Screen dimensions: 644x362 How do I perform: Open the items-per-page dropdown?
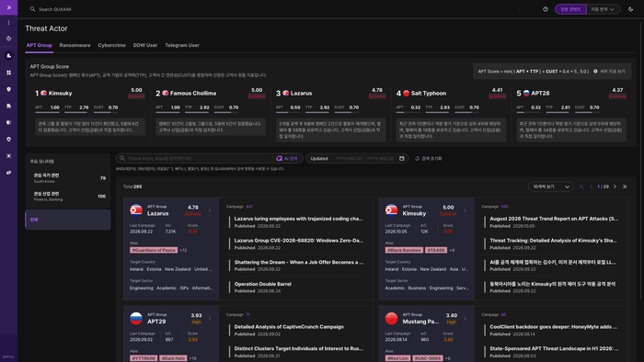tap(550, 187)
